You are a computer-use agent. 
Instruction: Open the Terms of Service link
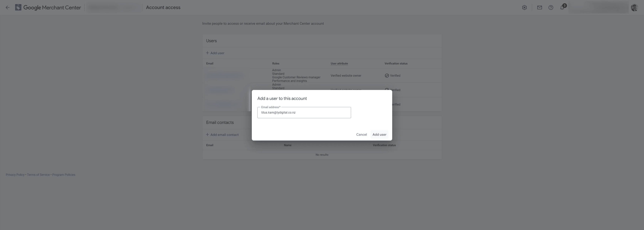click(38, 175)
